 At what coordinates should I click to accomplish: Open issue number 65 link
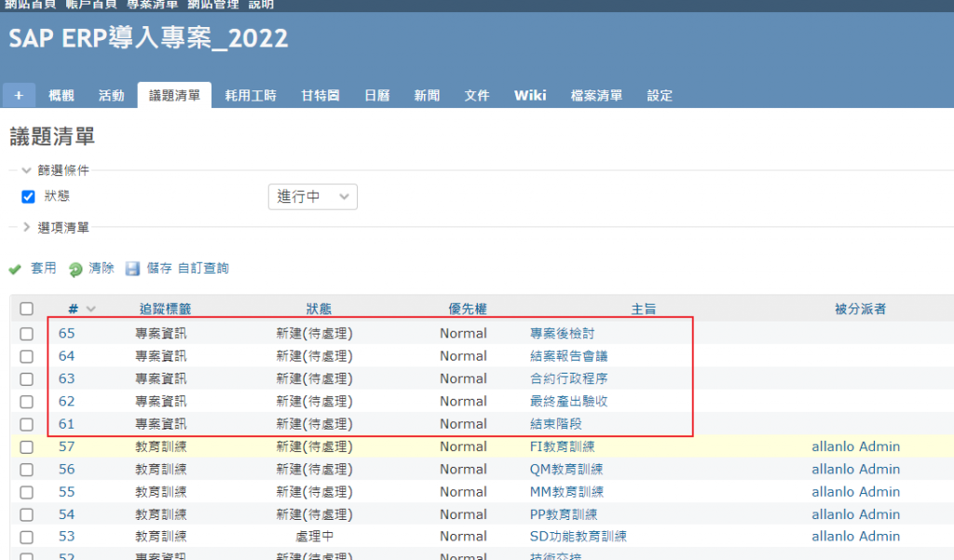(66, 334)
